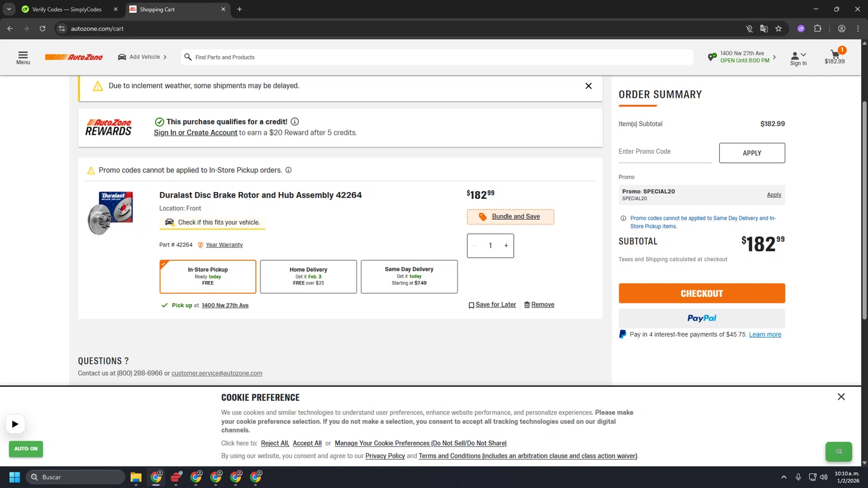This screenshot has width=868, height=488.
Task: Click the APPLY promo button
Action: (x=752, y=153)
